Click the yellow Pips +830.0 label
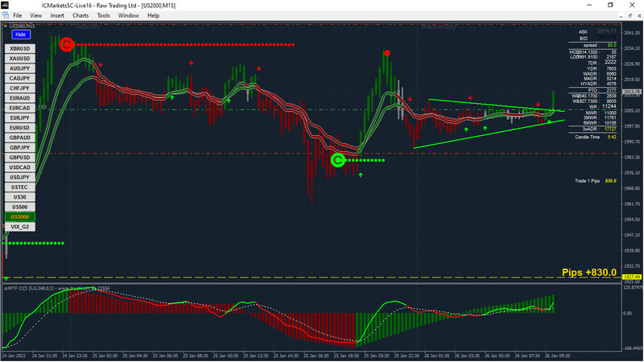This screenshot has height=362, width=644. [x=589, y=273]
